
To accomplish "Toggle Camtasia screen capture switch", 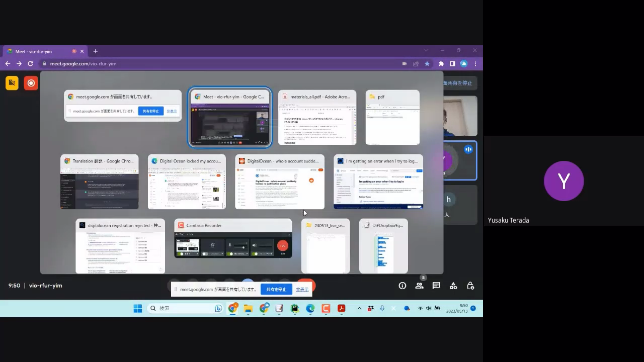I will [180, 254].
